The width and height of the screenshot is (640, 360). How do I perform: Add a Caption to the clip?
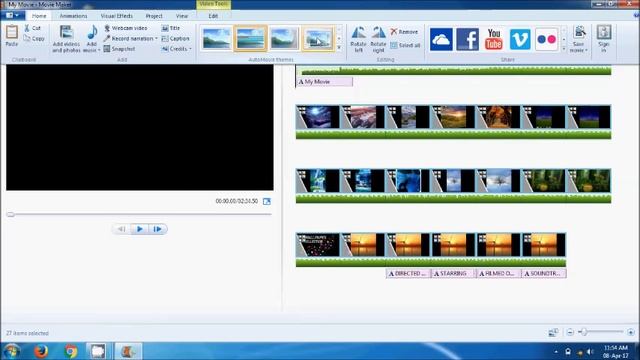point(176,38)
